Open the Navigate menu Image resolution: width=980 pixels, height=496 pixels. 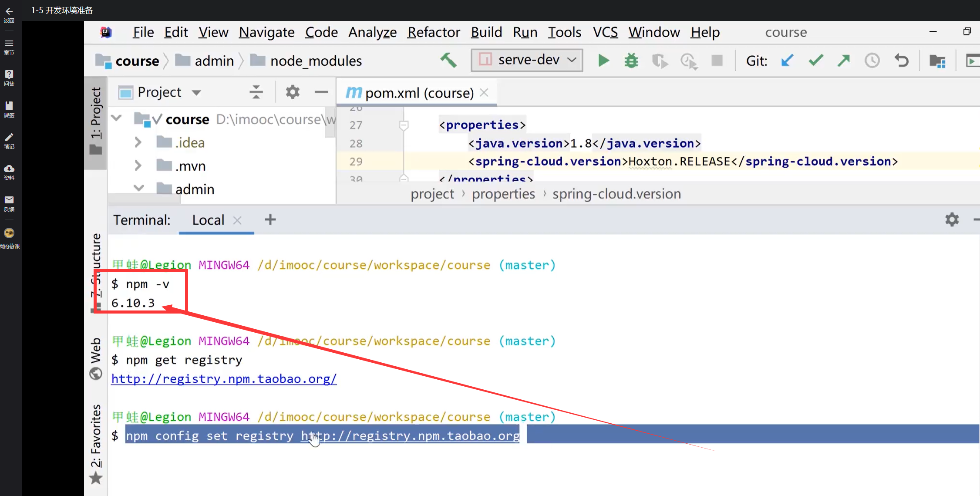(x=266, y=32)
